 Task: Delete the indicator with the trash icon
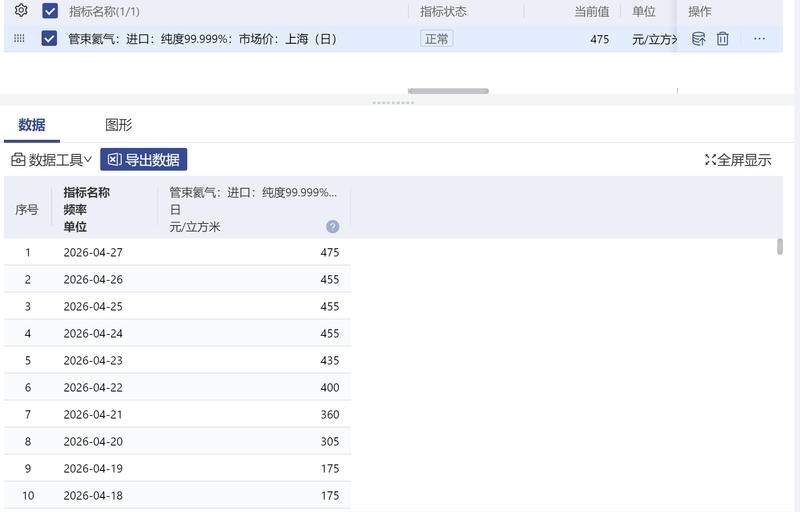pyautogui.click(x=722, y=39)
